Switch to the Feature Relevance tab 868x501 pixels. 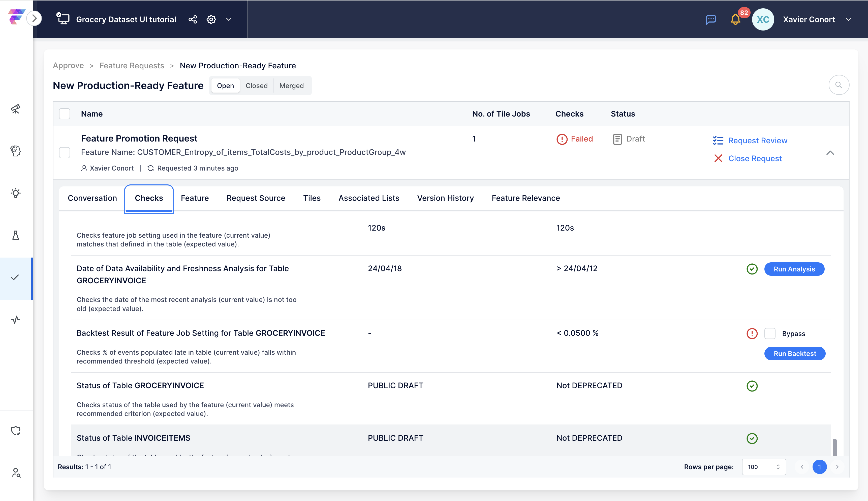click(x=525, y=198)
